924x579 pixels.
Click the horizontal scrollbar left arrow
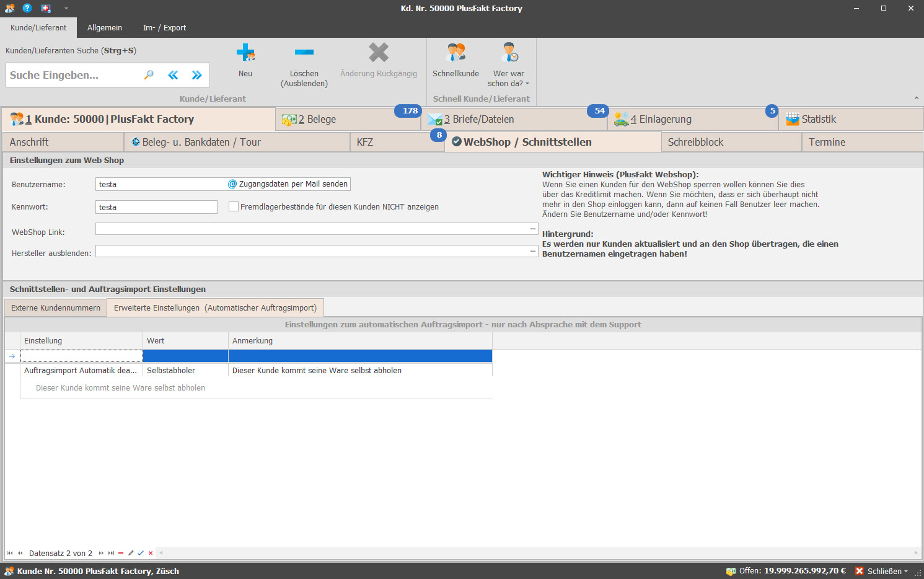pos(161,553)
